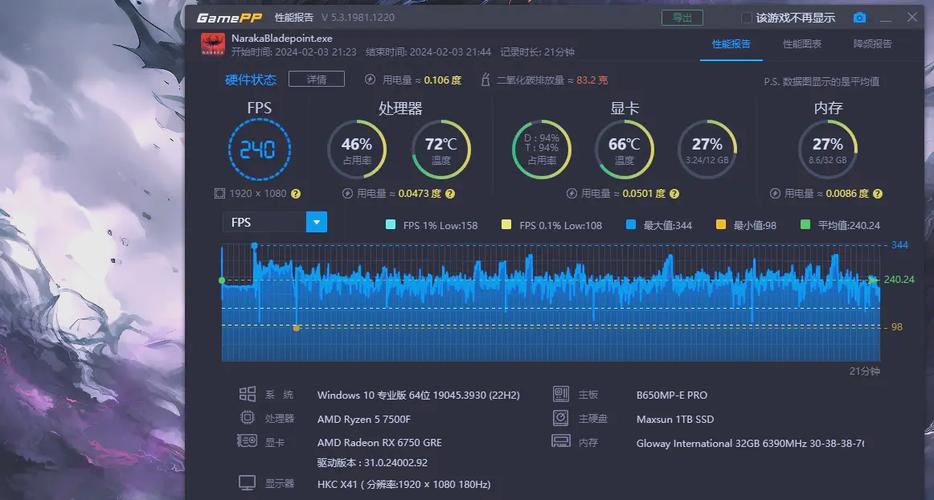934x500 pixels.
Task: Click 'Maxsun 1TB SSD' text
Action: 675,419
